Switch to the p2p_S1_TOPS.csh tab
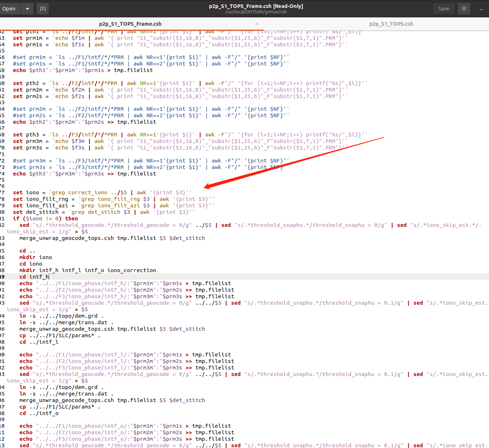 click(391, 24)
